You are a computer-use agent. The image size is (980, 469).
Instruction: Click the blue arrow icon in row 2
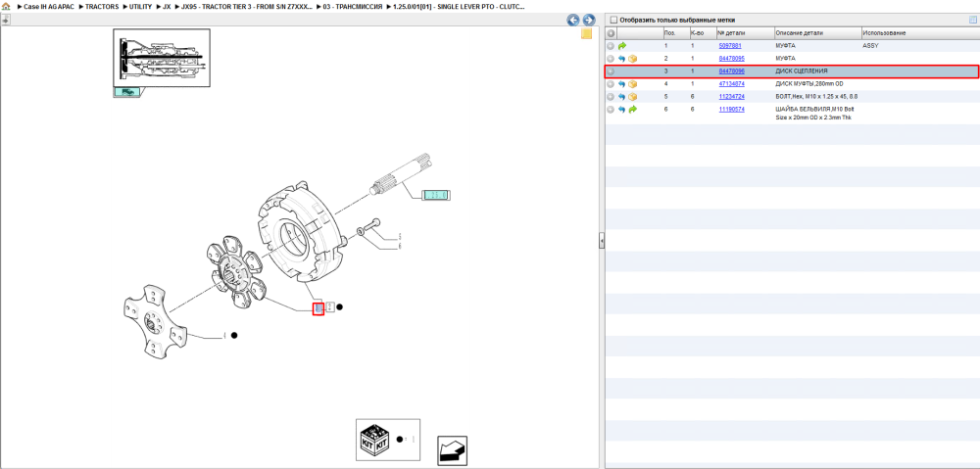click(x=622, y=59)
